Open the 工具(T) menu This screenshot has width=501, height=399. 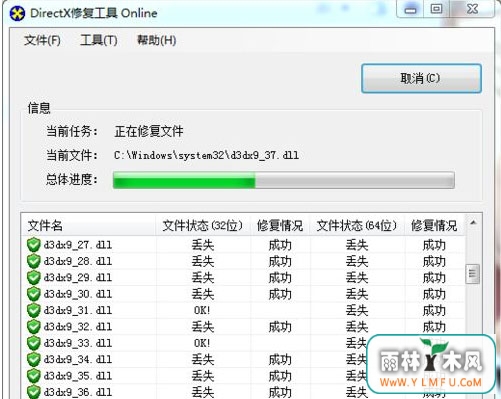point(99,41)
